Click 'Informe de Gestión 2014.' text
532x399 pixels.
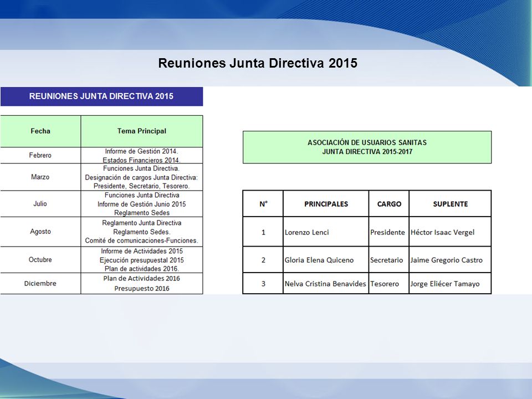[x=141, y=151]
